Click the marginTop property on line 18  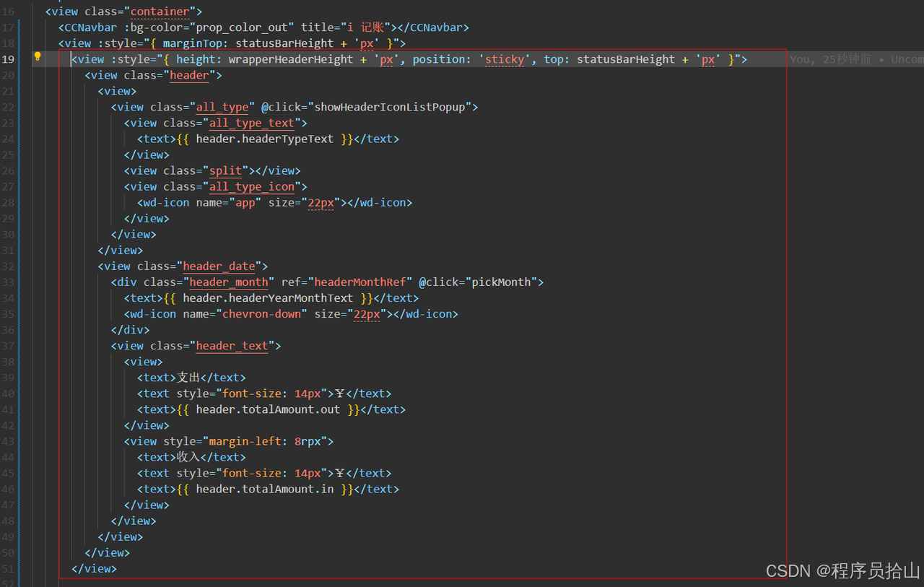pos(192,43)
